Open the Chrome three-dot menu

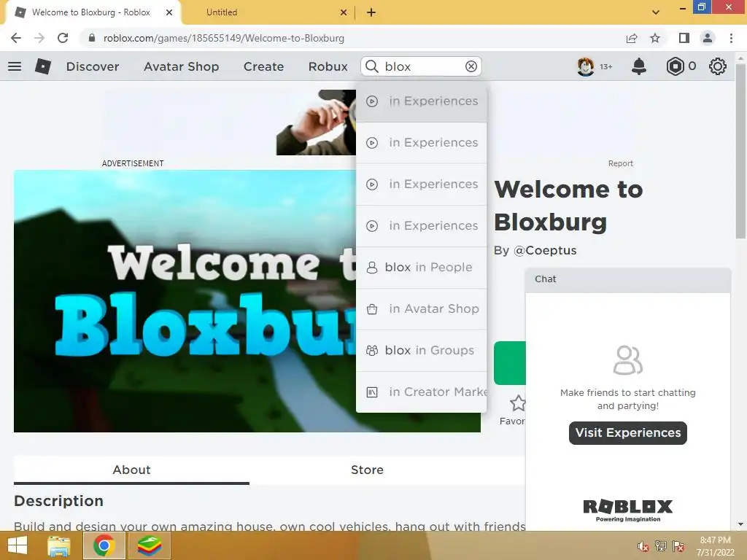(x=731, y=38)
